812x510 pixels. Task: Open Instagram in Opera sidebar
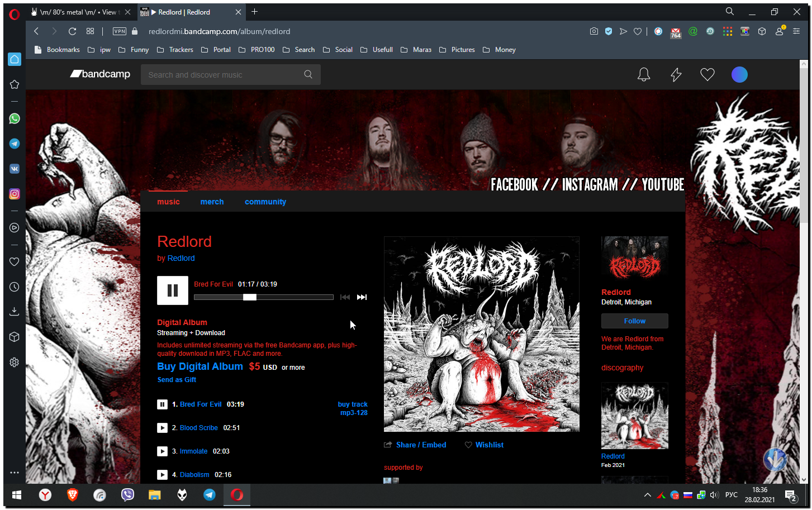(15, 194)
